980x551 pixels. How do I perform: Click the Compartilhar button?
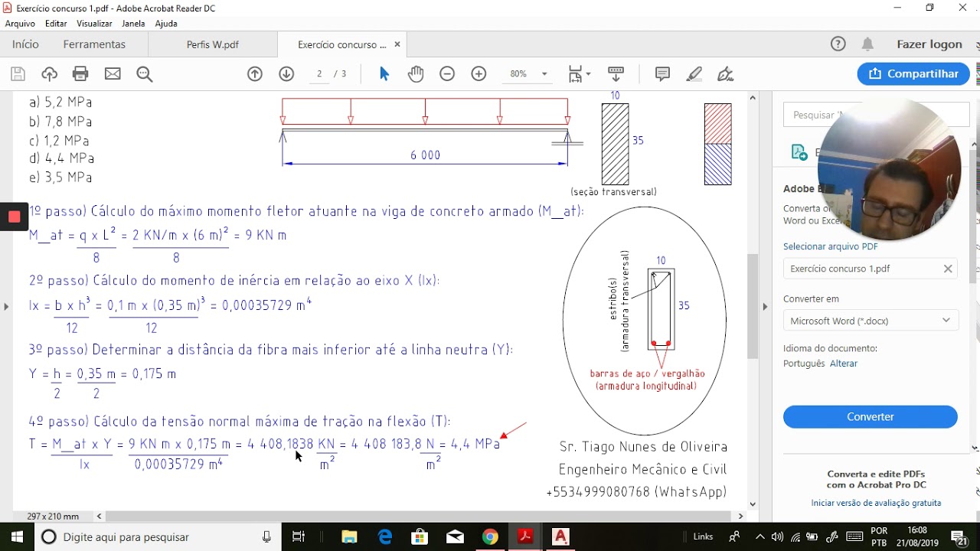tap(913, 74)
